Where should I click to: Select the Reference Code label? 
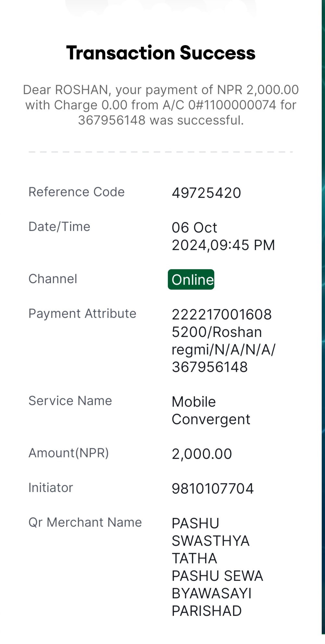tap(77, 192)
